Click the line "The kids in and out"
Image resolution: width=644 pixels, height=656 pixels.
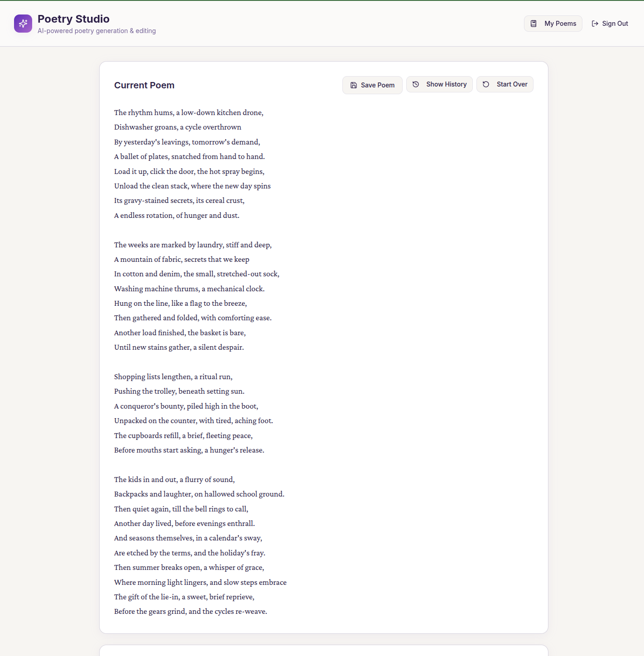pyautogui.click(x=174, y=479)
